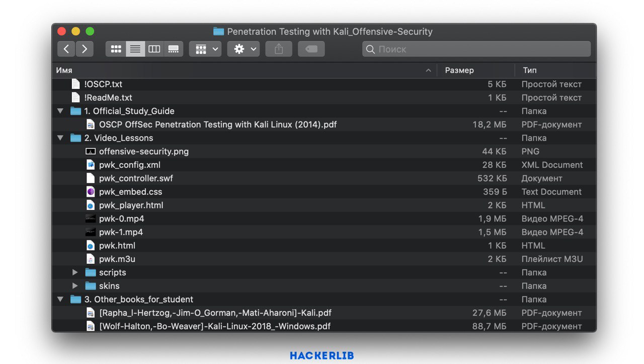Switch to list view
This screenshot has width=644, height=364.
[135, 49]
